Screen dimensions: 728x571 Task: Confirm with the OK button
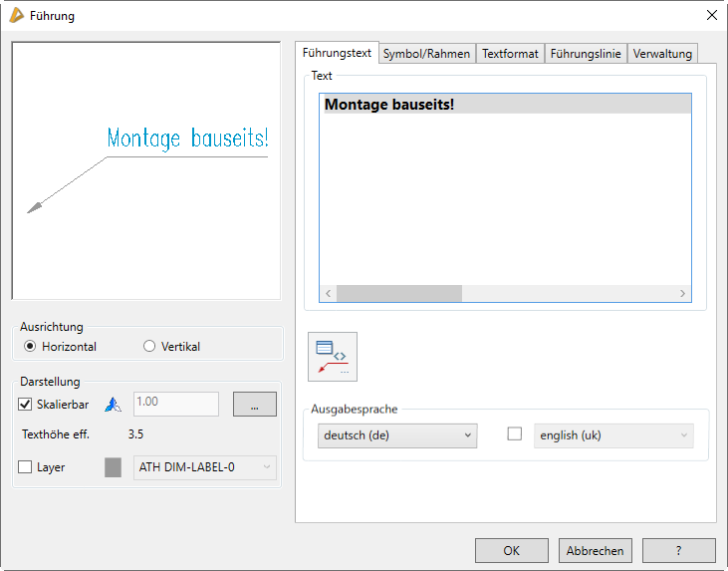click(x=511, y=550)
